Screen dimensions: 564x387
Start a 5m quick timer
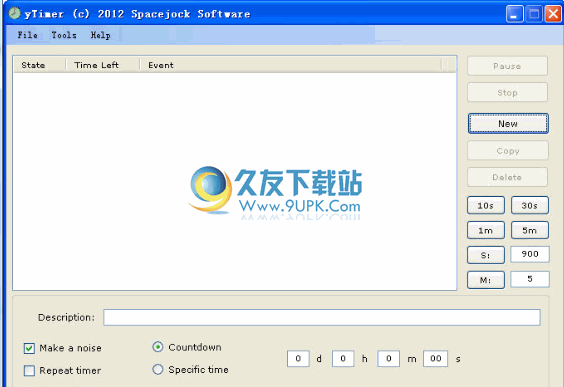click(x=529, y=231)
